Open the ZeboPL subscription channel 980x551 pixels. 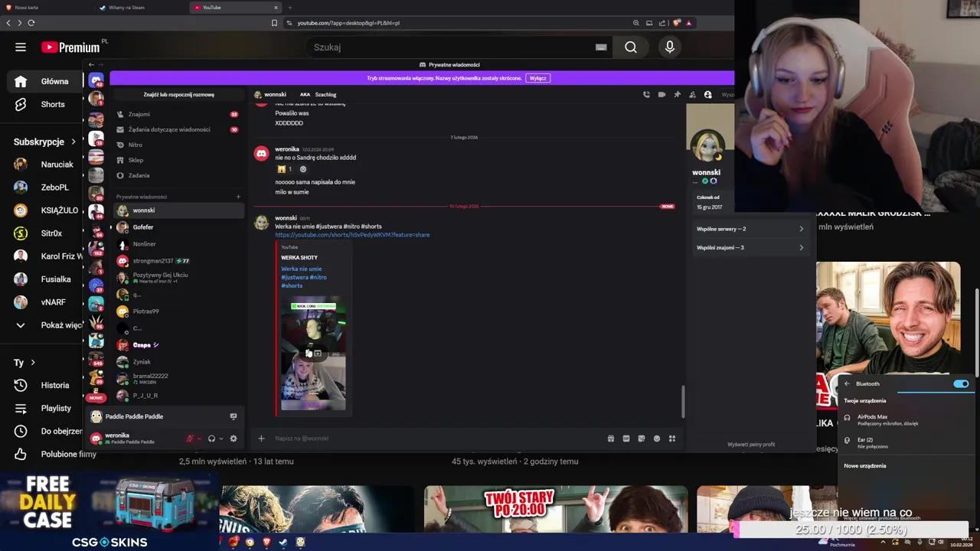(x=44, y=187)
